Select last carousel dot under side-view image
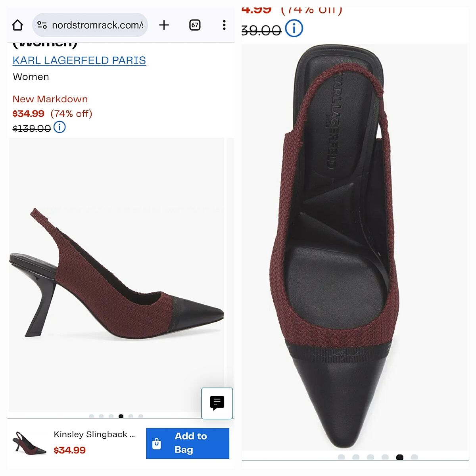Screen dimensions: 476x476 point(141,416)
